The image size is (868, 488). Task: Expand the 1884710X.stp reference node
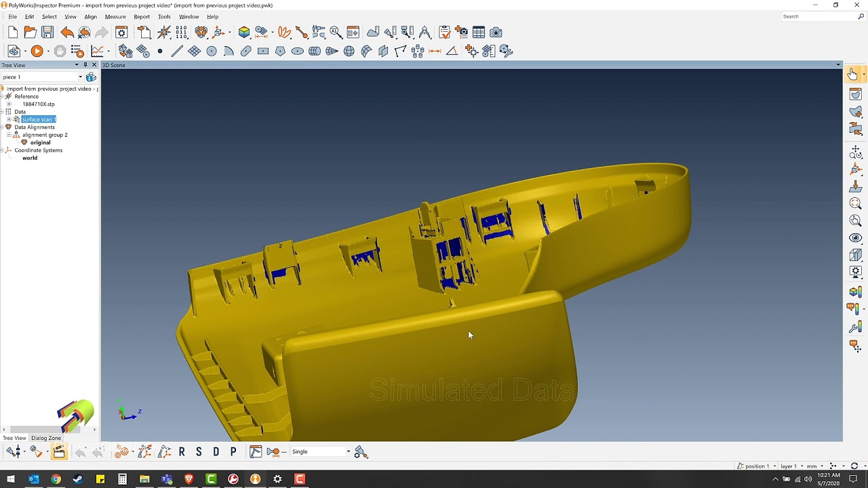click(9, 104)
